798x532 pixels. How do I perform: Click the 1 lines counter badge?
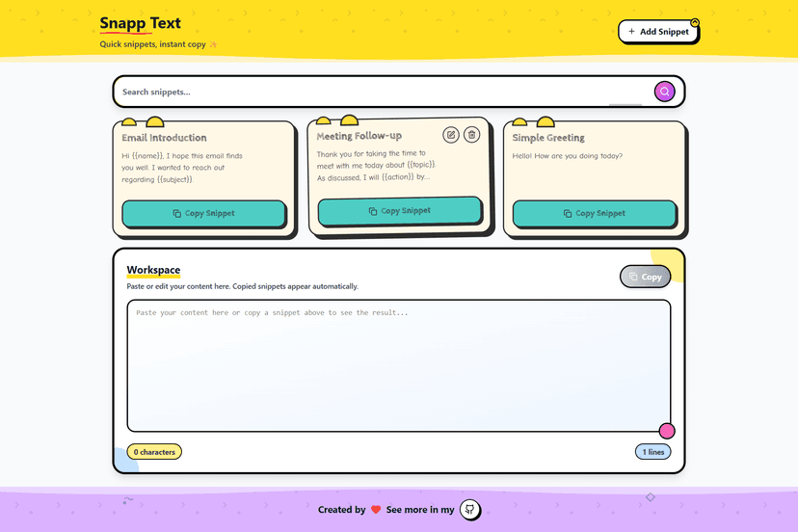pyautogui.click(x=653, y=452)
